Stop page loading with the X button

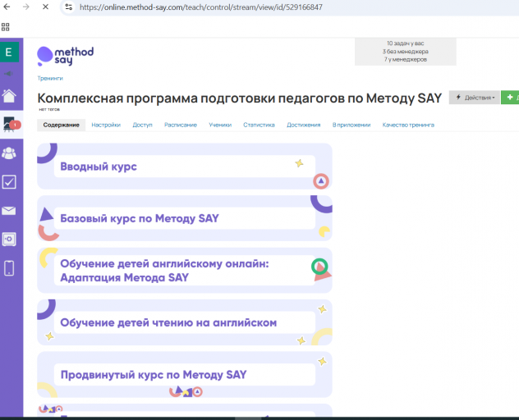tap(45, 7)
